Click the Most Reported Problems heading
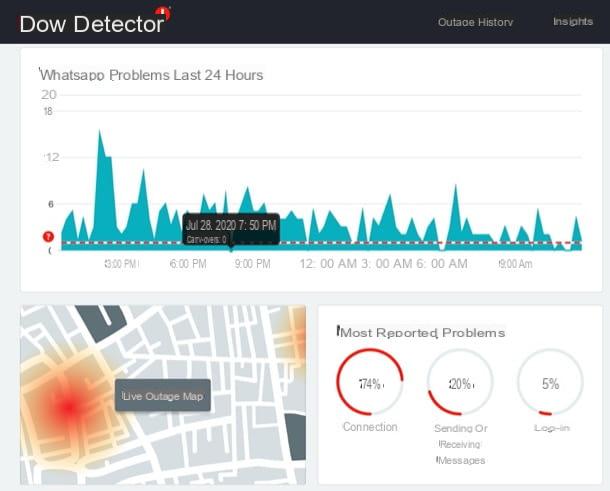 tap(421, 332)
